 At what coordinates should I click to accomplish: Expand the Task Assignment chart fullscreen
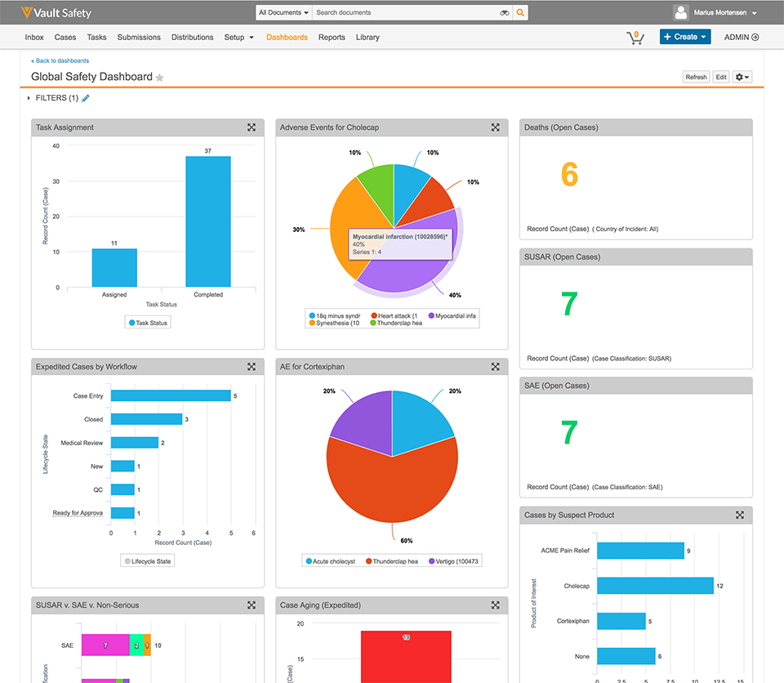tap(252, 127)
